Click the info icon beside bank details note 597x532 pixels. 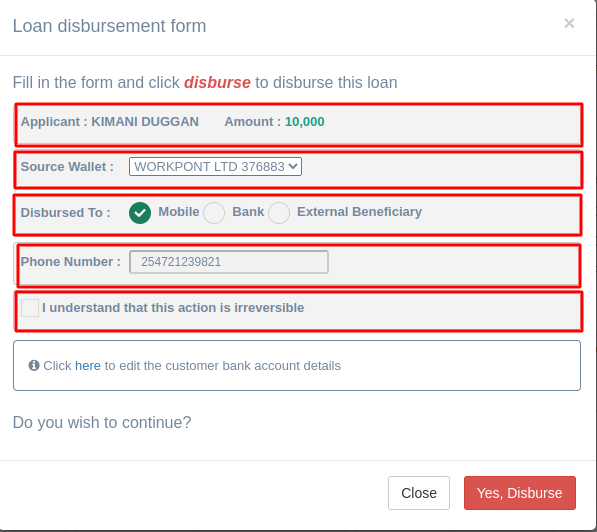(34, 366)
